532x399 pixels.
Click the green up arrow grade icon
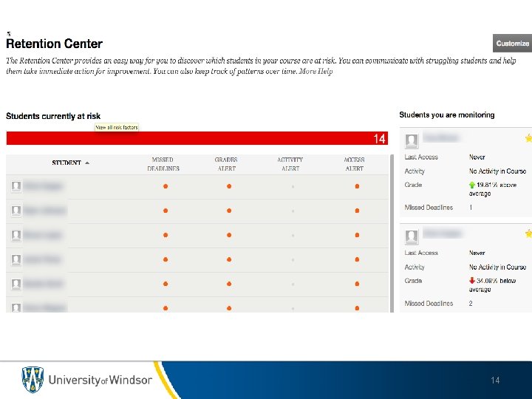click(472, 185)
